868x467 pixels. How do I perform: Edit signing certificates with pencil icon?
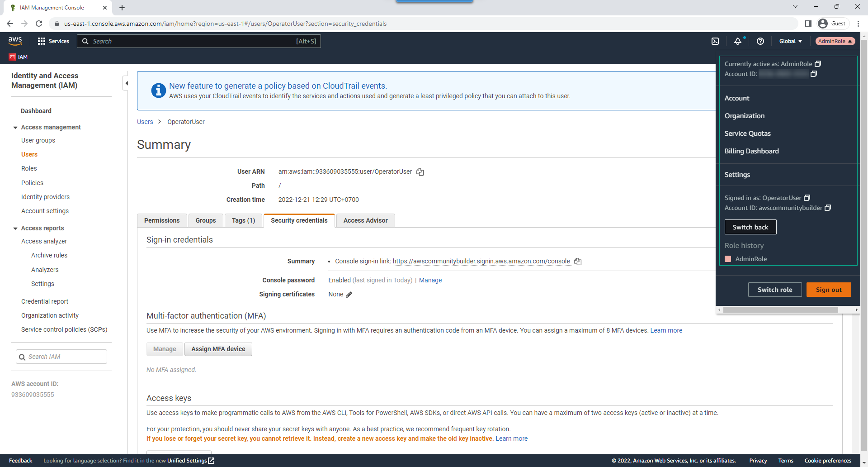click(349, 295)
